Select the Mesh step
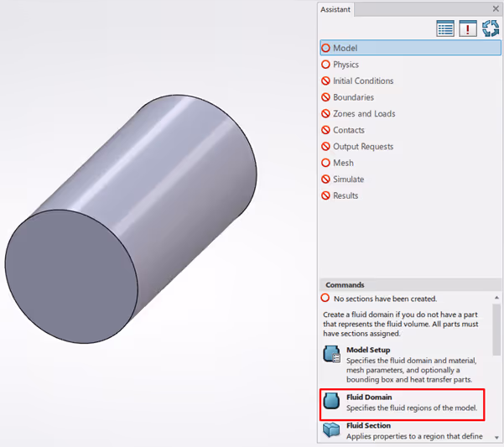The height and width of the screenshot is (447, 504). (410, 163)
